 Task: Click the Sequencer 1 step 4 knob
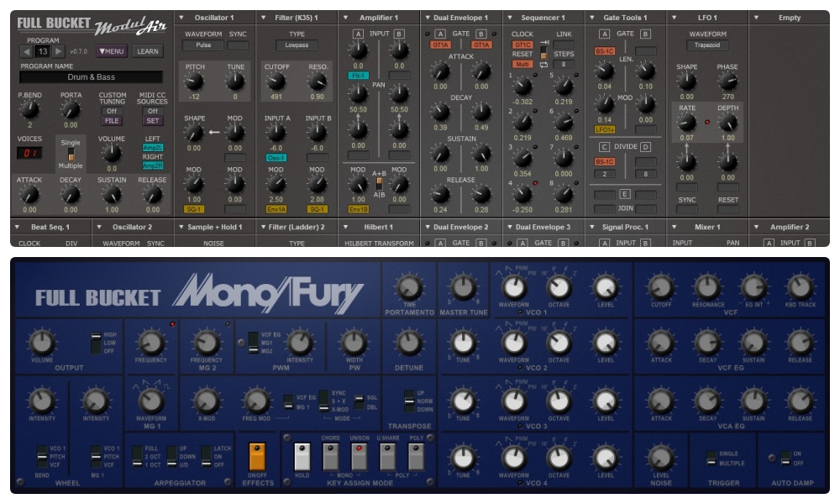click(x=522, y=194)
